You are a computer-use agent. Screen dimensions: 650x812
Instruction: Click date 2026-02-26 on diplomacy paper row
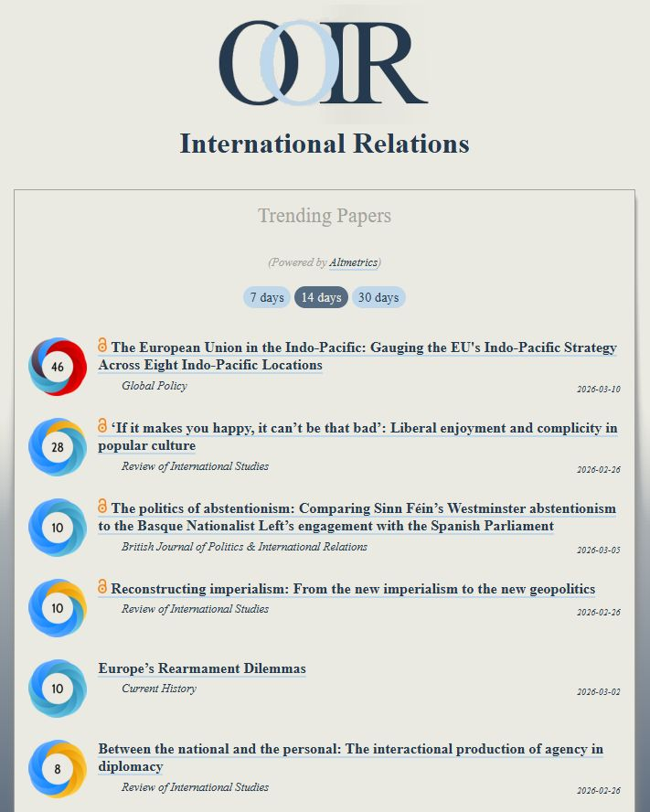tap(599, 791)
